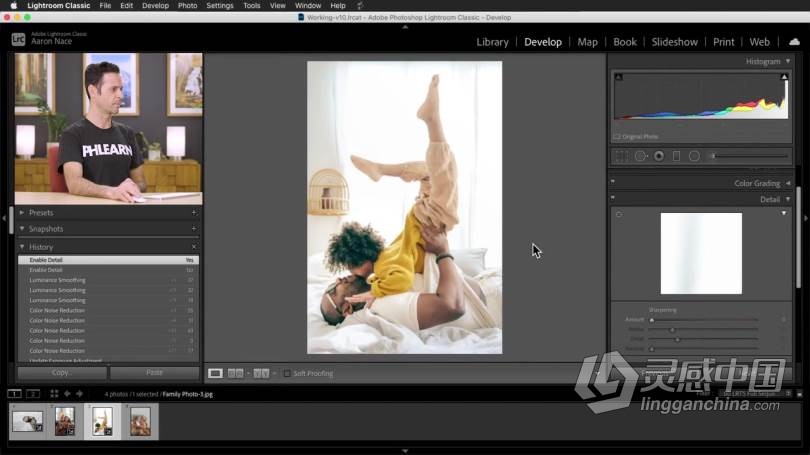
Task: Collapse the Detail panel
Action: 788,199
